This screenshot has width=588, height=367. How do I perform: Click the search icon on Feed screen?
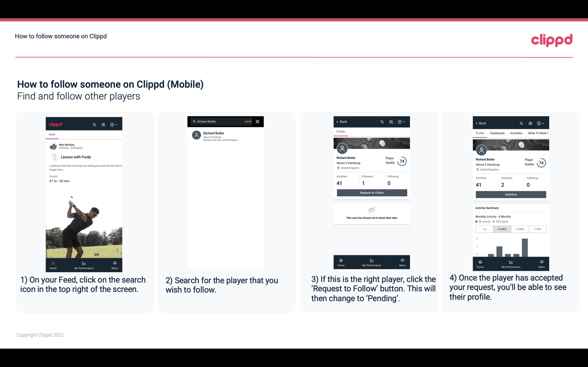(x=94, y=124)
